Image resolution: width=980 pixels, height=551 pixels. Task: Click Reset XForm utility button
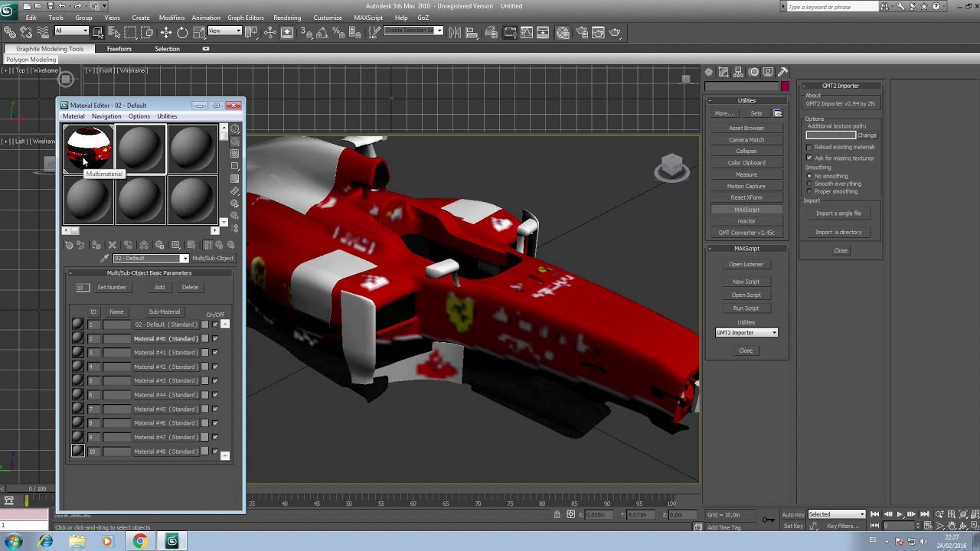[746, 197]
